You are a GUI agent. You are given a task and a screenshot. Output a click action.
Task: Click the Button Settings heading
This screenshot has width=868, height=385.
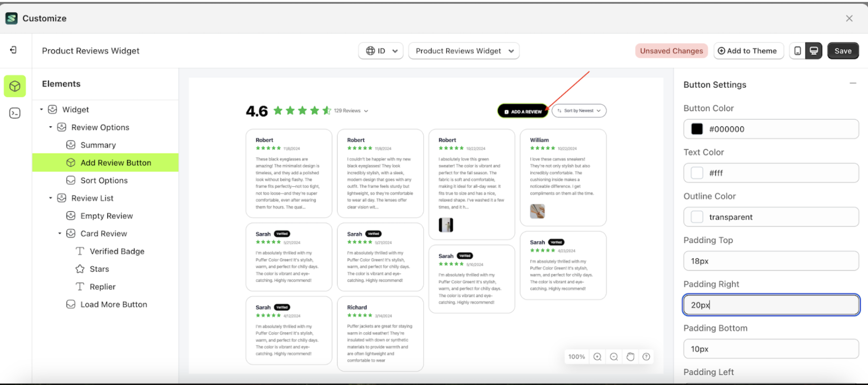714,85
